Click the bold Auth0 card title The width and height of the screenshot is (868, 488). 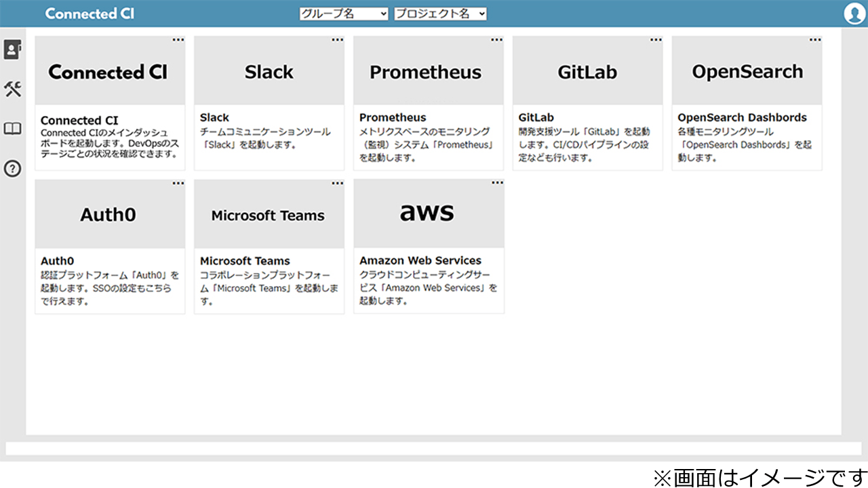coord(57,261)
